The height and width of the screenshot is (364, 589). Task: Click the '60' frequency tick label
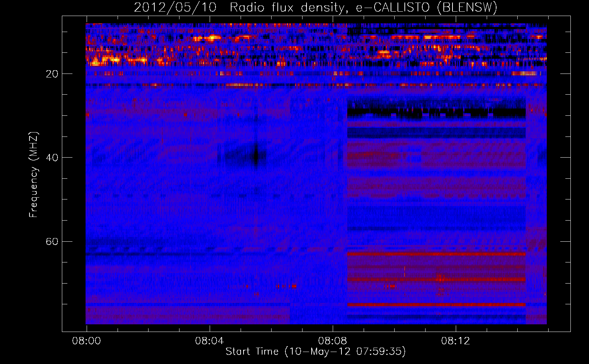tap(52, 241)
